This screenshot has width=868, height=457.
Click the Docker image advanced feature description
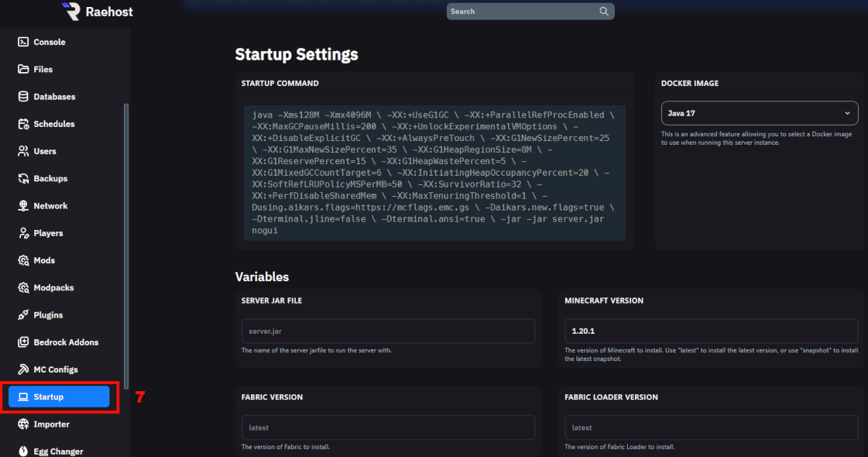click(756, 139)
